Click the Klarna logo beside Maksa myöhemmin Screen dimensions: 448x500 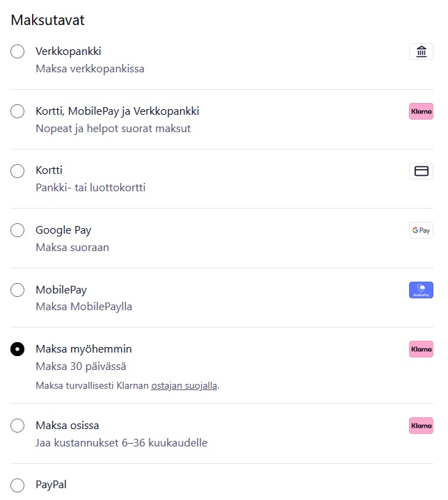tap(421, 349)
